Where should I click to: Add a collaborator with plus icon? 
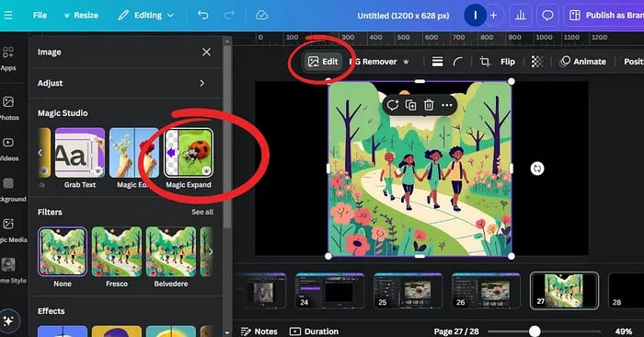pos(493,16)
